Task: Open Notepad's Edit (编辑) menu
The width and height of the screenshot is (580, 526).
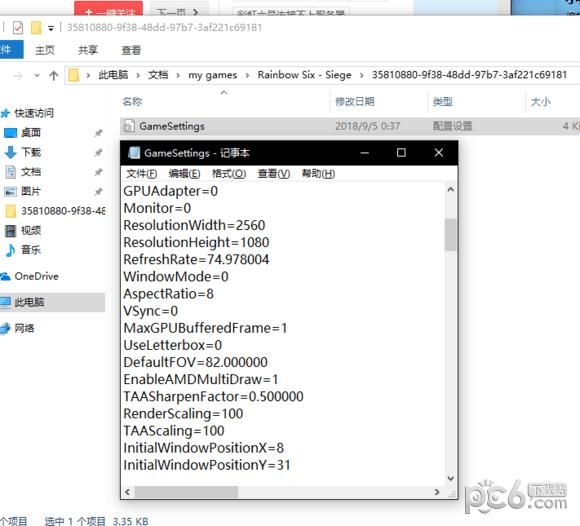Action: tap(184, 173)
